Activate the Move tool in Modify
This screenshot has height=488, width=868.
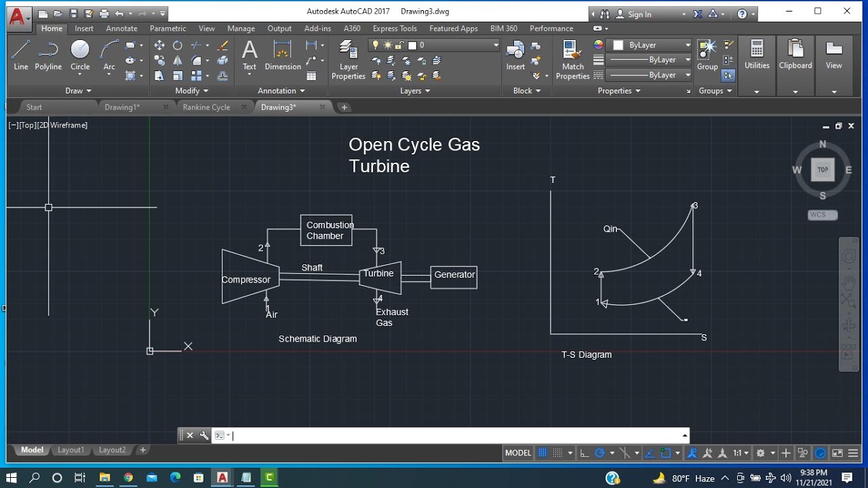[159, 45]
